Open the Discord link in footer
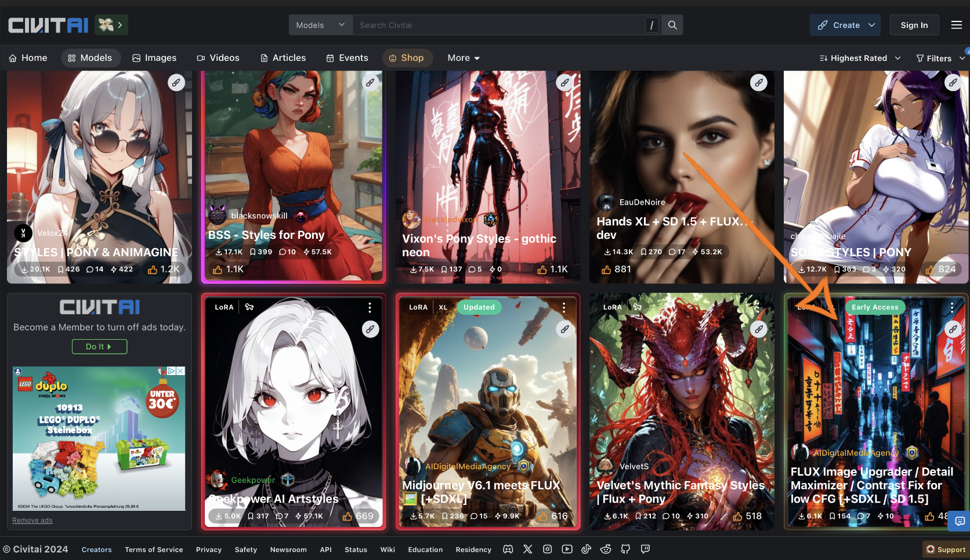The width and height of the screenshot is (970, 560). point(508,549)
